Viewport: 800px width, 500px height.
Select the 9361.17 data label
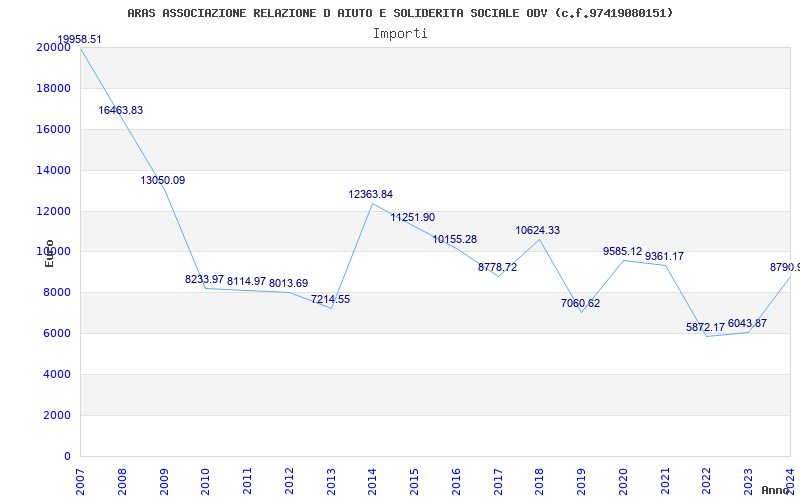click(664, 257)
